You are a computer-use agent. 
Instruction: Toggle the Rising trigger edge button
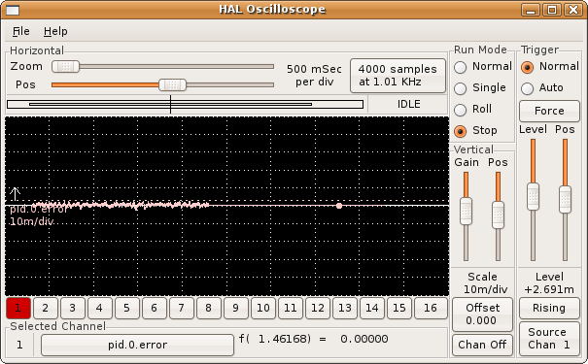(549, 309)
